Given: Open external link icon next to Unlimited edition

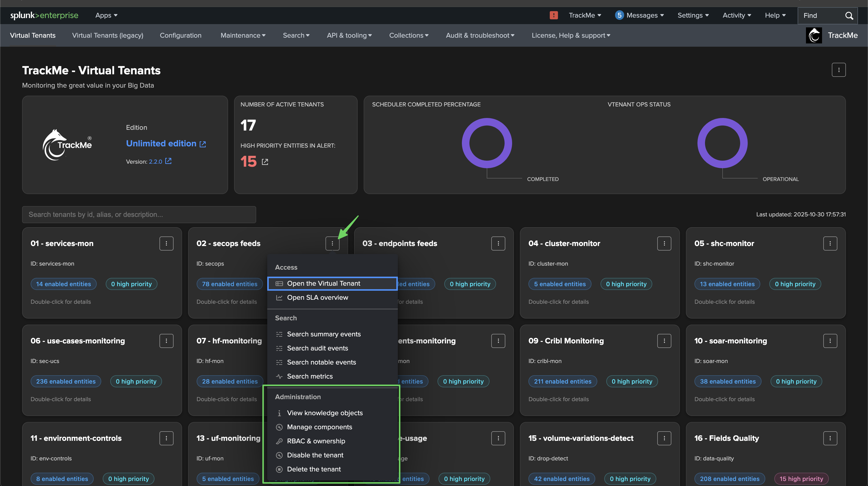Looking at the screenshot, I should pyautogui.click(x=202, y=144).
